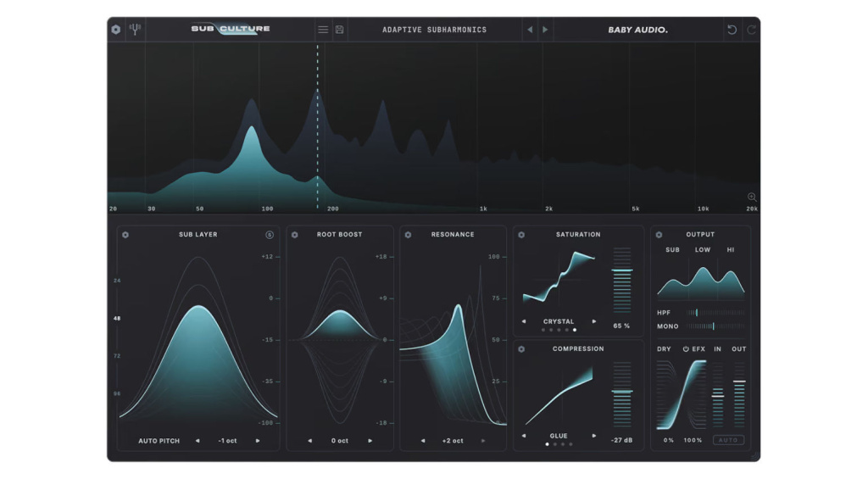
Task: Click the spectrum zoom magnifier icon
Action: [752, 198]
